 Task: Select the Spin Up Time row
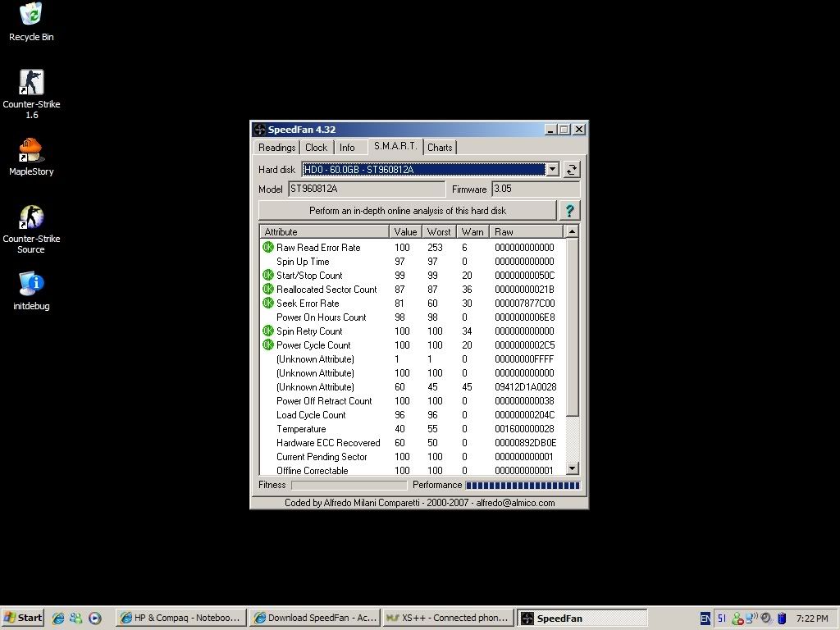click(x=413, y=262)
